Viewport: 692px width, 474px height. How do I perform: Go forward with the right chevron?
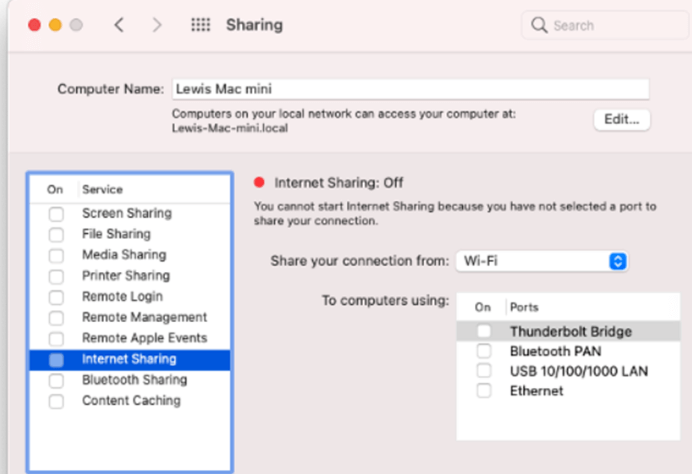pos(157,25)
